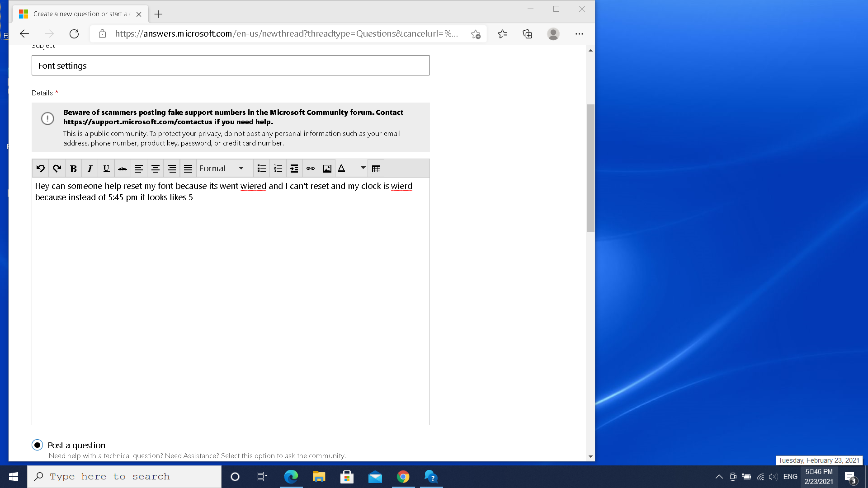This screenshot has width=868, height=488.
Task: Align text left
Action: click(139, 169)
